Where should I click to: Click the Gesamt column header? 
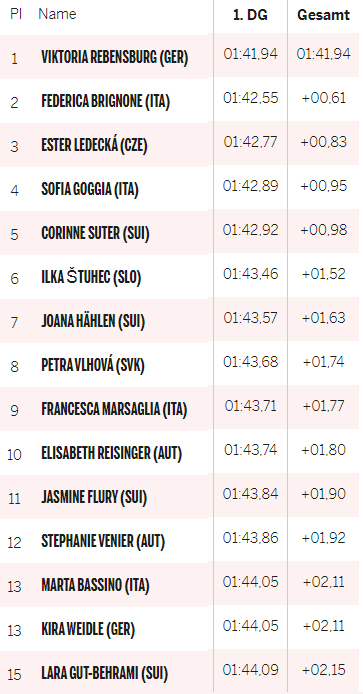coord(323,15)
